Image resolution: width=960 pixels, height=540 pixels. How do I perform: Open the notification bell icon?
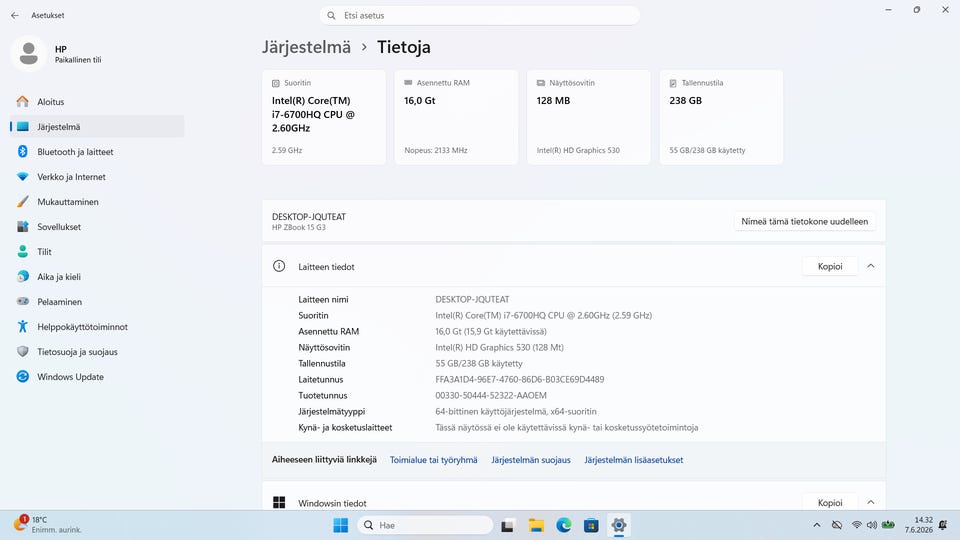943,525
